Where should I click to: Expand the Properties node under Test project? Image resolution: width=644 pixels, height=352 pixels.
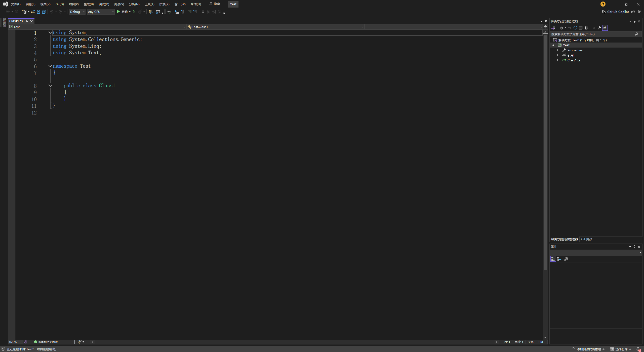[558, 50]
